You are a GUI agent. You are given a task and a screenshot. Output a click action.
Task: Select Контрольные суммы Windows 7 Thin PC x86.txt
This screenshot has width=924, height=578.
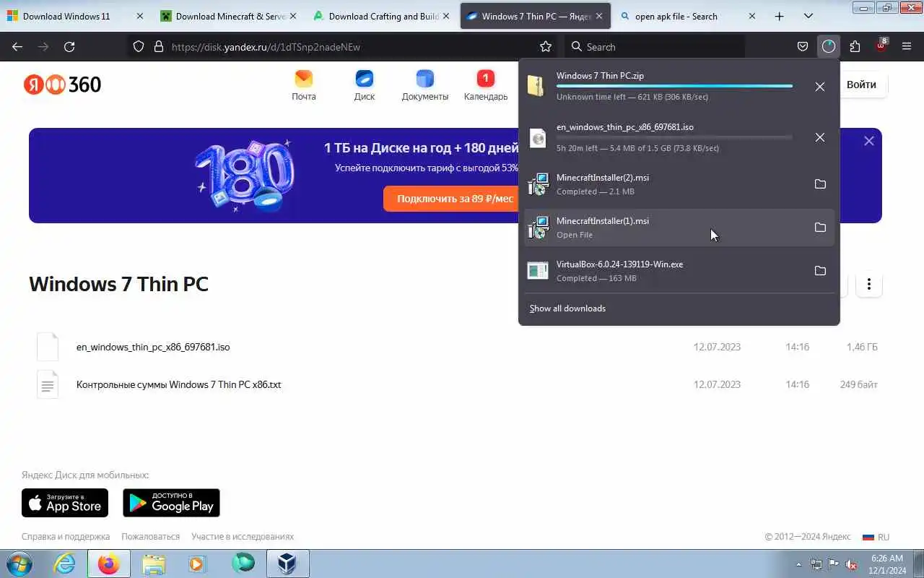tap(455, 384)
